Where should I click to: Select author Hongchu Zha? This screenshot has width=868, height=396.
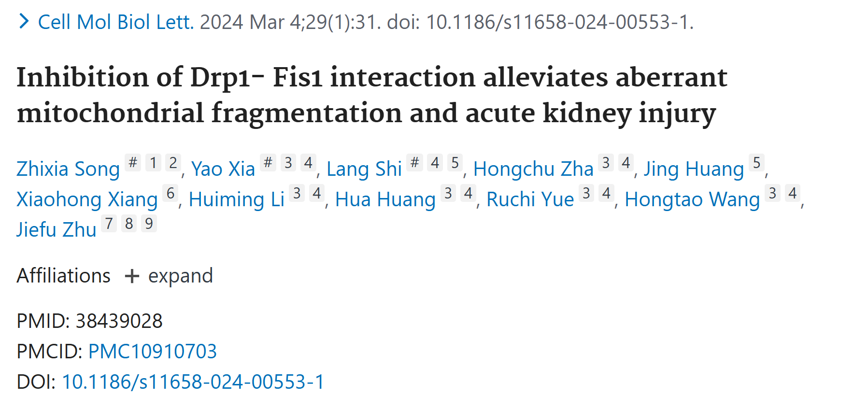point(533,169)
